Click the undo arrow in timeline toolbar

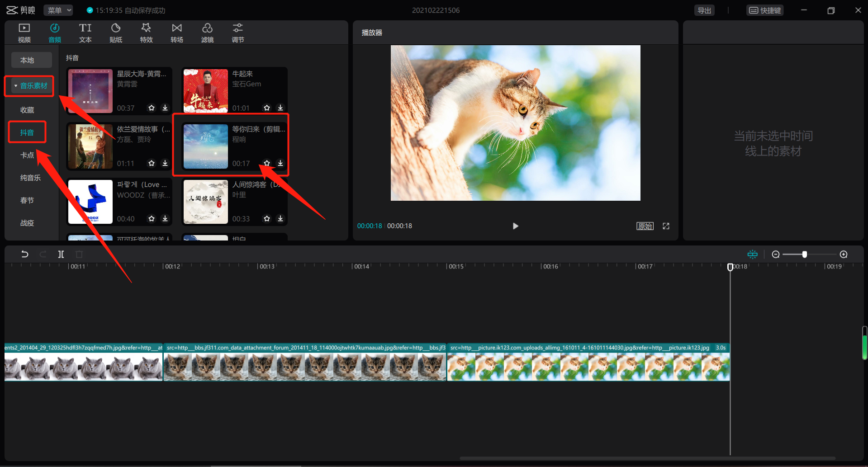pyautogui.click(x=25, y=254)
